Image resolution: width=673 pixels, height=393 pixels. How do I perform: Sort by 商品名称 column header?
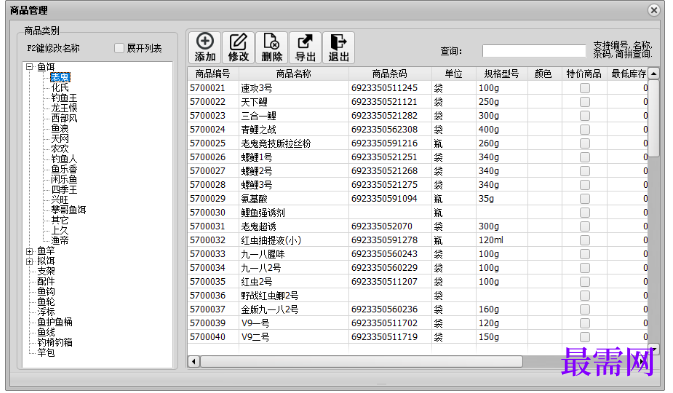[293, 74]
